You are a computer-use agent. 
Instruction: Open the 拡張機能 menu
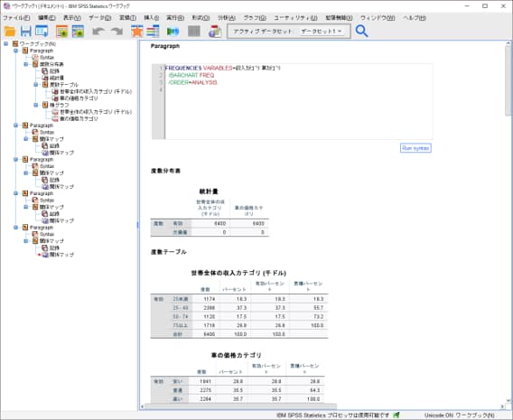(339, 18)
